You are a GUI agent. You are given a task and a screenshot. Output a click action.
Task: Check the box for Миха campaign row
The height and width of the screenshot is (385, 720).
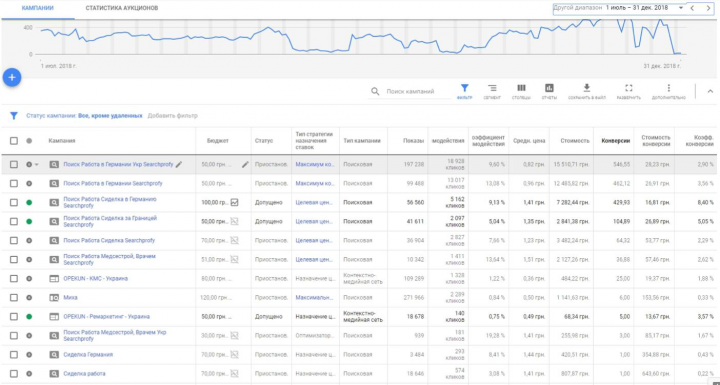point(14,298)
